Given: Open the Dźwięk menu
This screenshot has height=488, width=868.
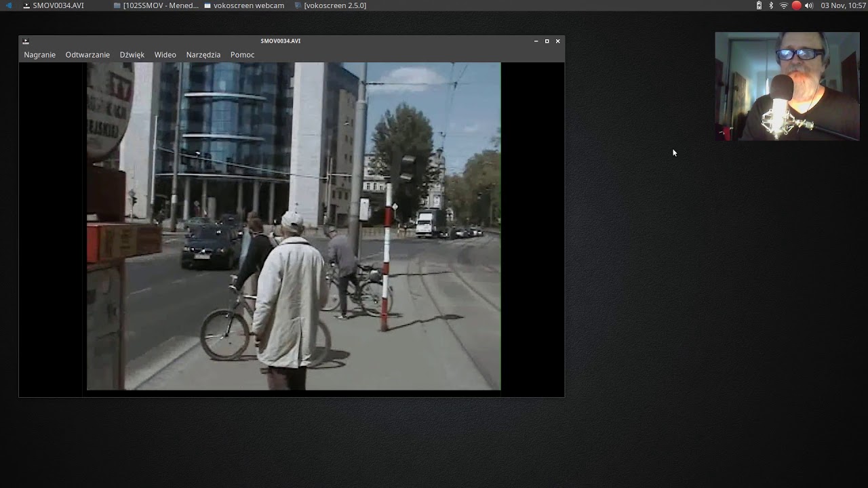Looking at the screenshot, I should click(132, 55).
